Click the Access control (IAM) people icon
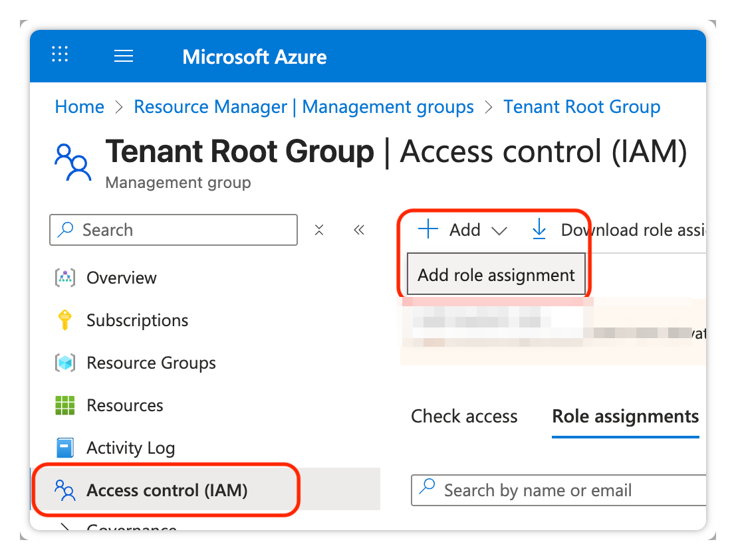 point(64,490)
